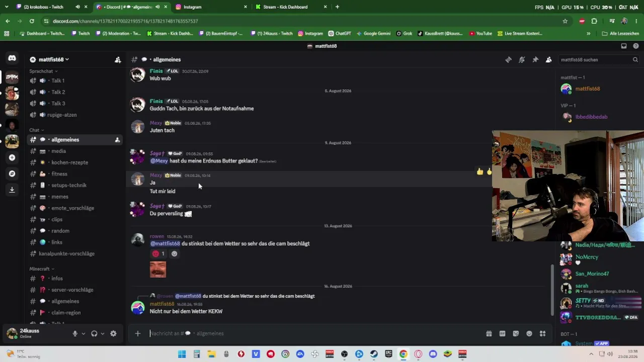Open the YouTube bookmark
Screen dimensions: 644x362
480,34
